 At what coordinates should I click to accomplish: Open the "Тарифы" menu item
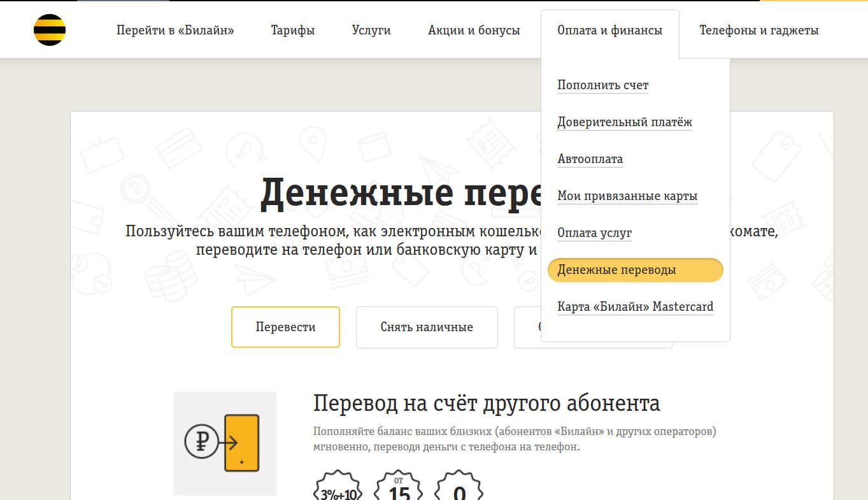click(x=292, y=29)
